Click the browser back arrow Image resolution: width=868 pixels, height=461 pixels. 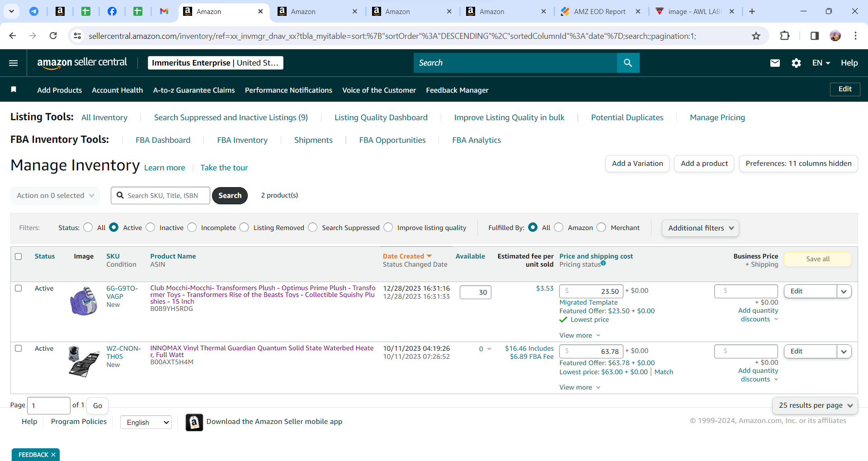13,36
